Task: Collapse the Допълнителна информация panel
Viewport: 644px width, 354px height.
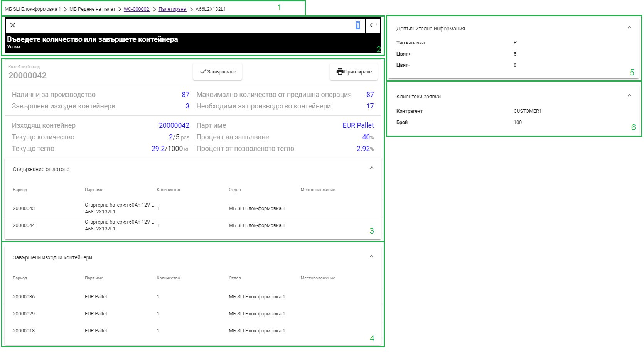Action: (630, 27)
